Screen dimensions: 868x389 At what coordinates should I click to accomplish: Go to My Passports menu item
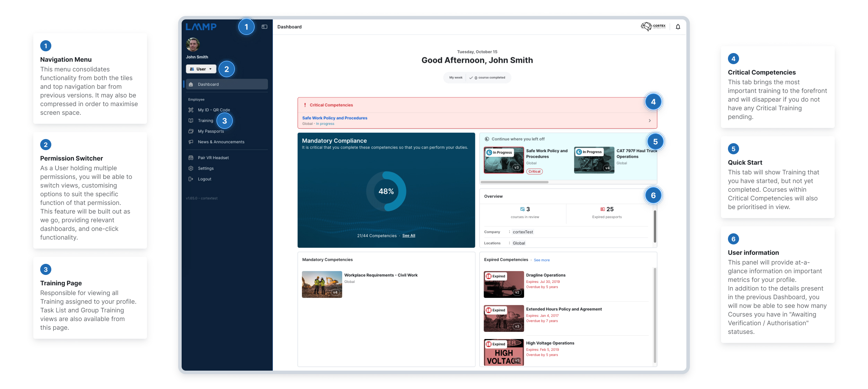[210, 131]
